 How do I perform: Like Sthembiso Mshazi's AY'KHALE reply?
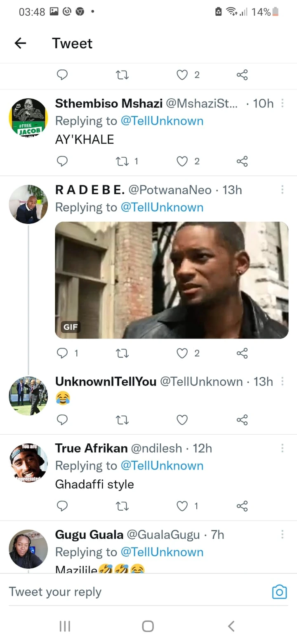(x=182, y=161)
